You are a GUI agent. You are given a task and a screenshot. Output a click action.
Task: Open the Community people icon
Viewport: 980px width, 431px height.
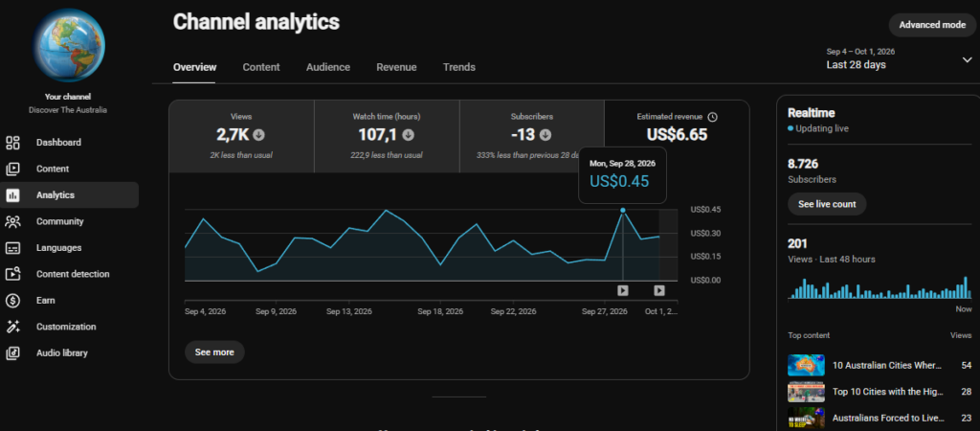click(x=12, y=221)
